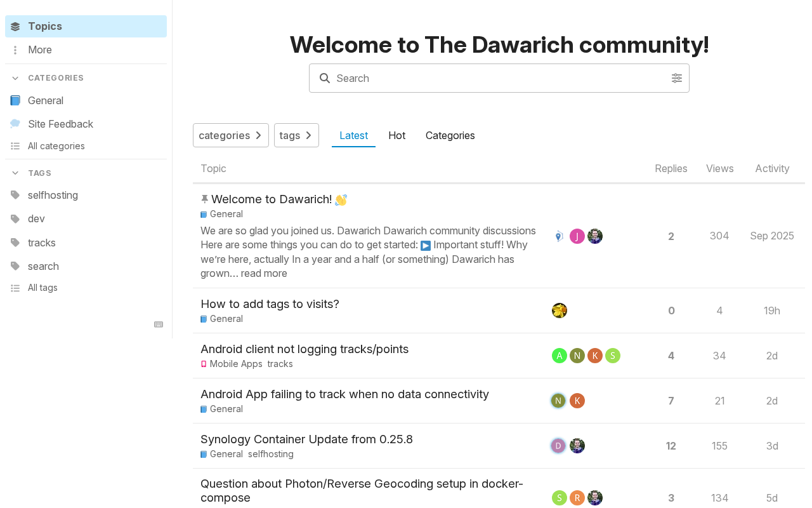Open Question about Photon/Reverse Geocoding topic
Screen dimensions: 812x508
(362, 491)
